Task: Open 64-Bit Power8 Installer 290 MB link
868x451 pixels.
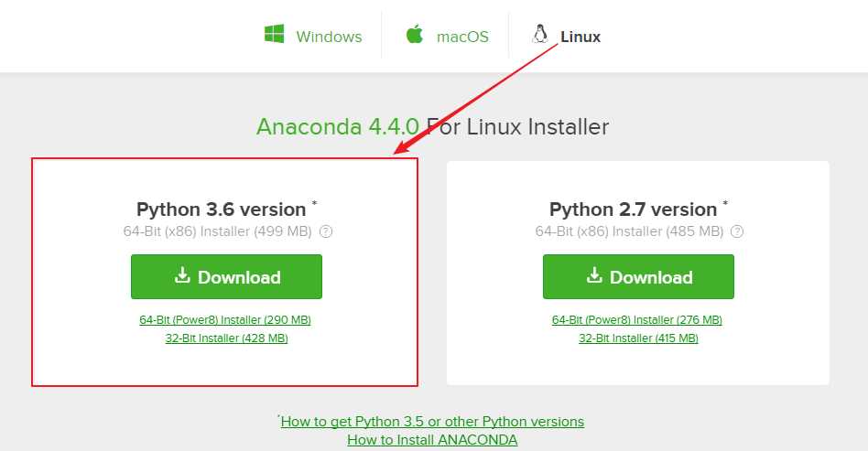Action: [x=225, y=320]
